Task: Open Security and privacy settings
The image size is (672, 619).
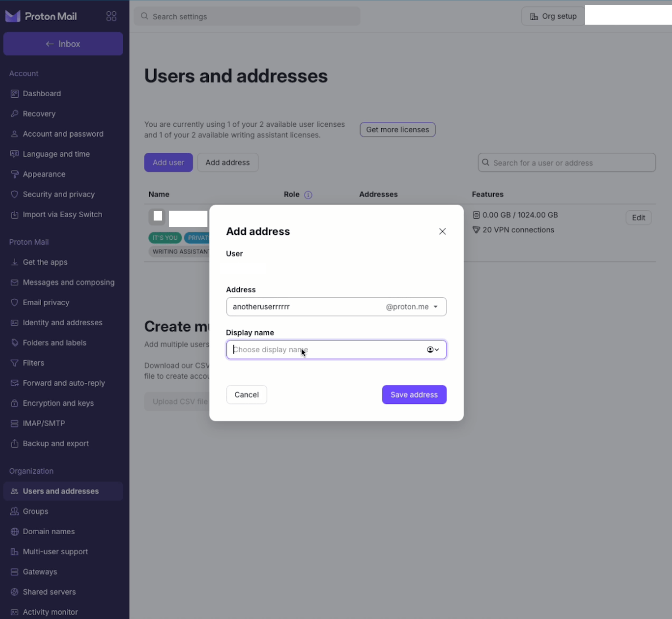Action: click(x=58, y=194)
